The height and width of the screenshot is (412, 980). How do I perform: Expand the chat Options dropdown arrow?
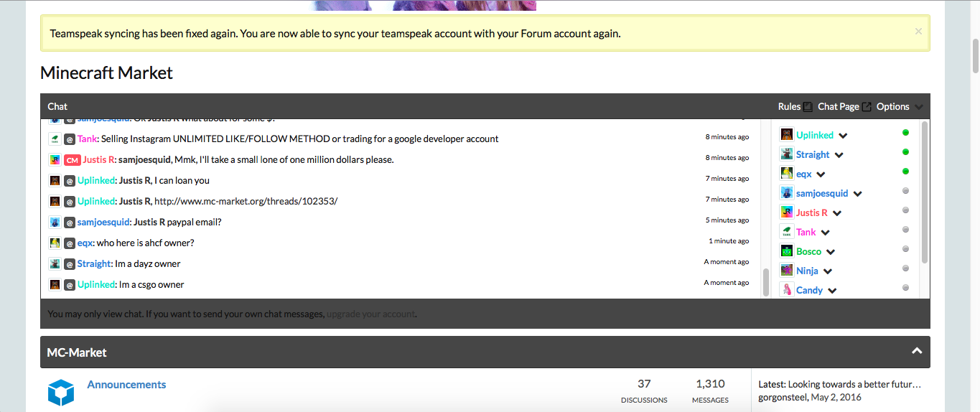tap(918, 107)
